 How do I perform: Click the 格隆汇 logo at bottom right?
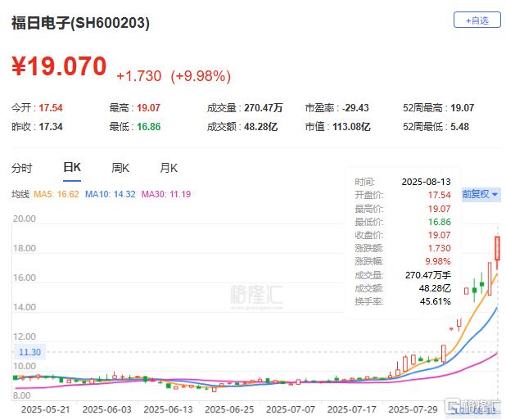click(x=472, y=406)
